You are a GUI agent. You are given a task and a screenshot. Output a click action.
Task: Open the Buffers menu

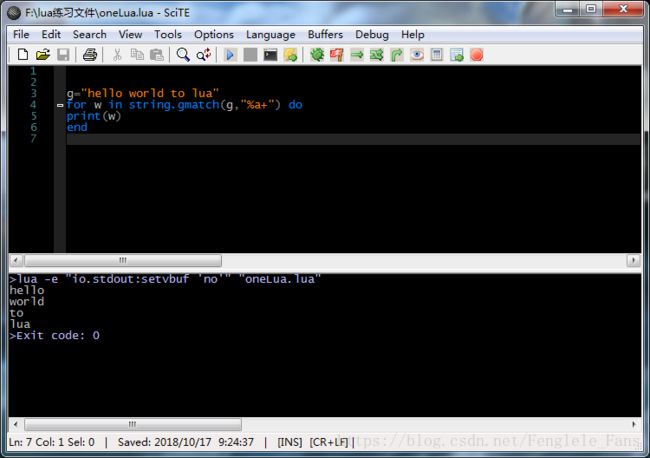point(325,34)
